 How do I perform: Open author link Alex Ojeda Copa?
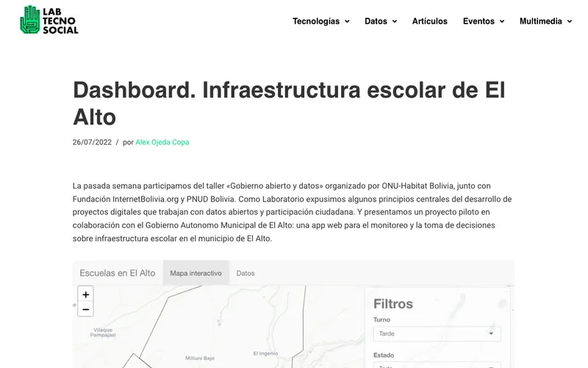point(162,142)
